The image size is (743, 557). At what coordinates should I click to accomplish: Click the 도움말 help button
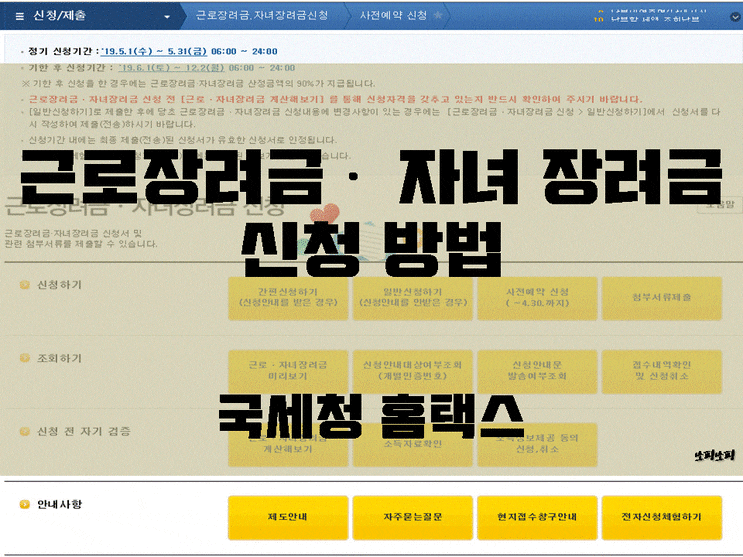tap(720, 205)
